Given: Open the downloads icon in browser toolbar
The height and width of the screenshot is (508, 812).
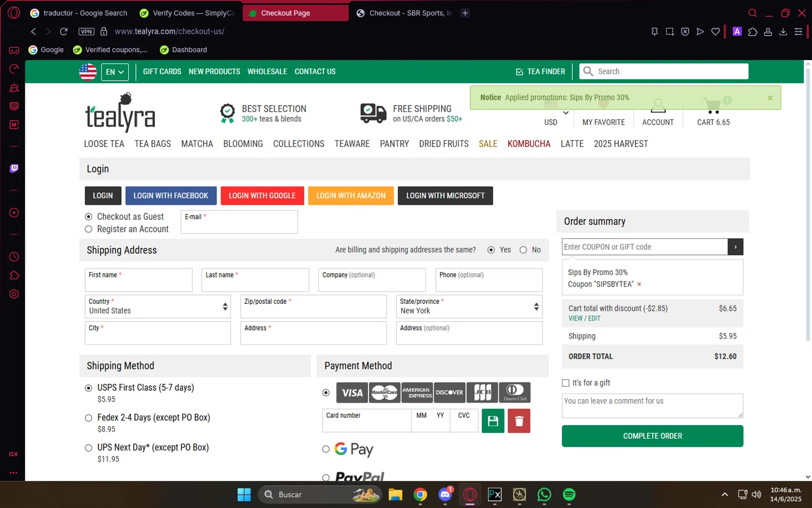Looking at the screenshot, I should point(783,31).
